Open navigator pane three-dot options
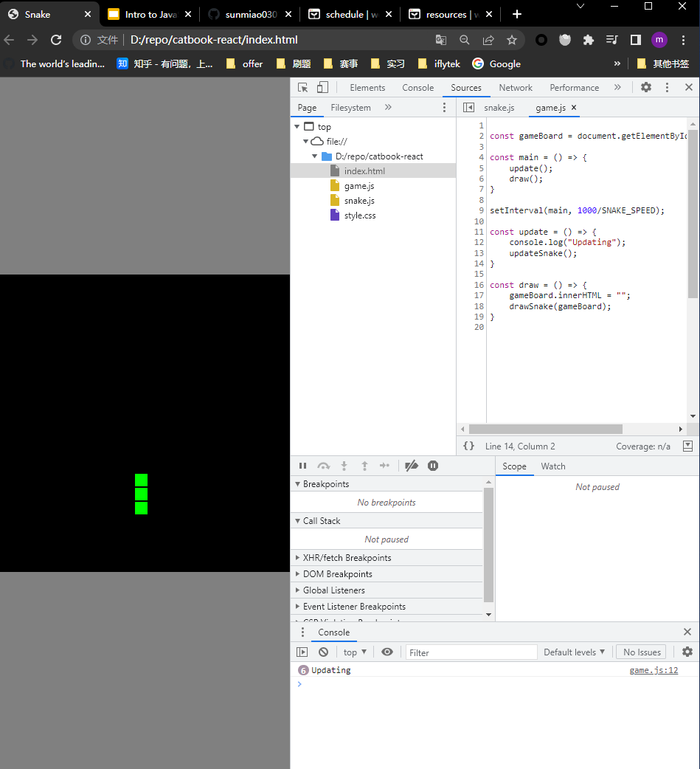 444,108
